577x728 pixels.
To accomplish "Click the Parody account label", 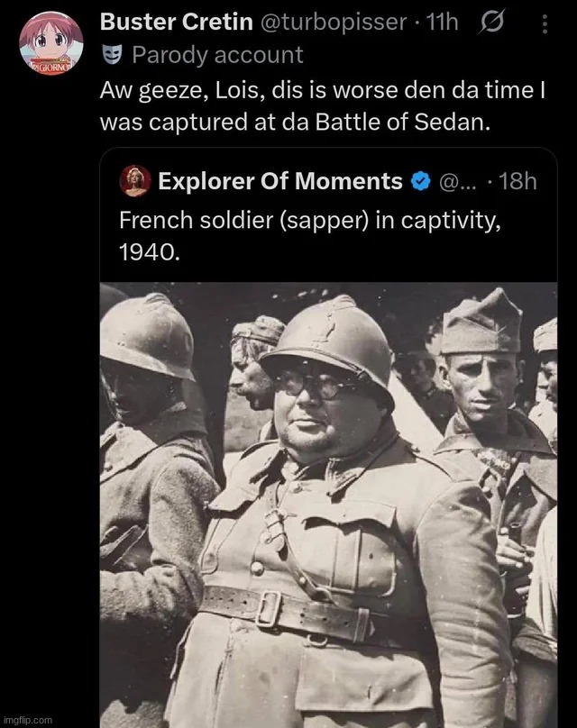I will click(x=217, y=55).
